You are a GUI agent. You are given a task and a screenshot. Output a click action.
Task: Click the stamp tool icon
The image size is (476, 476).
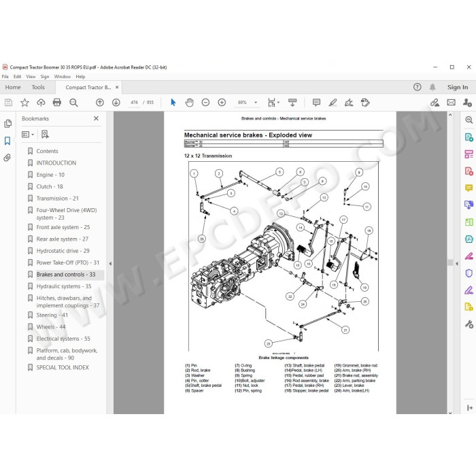(x=365, y=103)
